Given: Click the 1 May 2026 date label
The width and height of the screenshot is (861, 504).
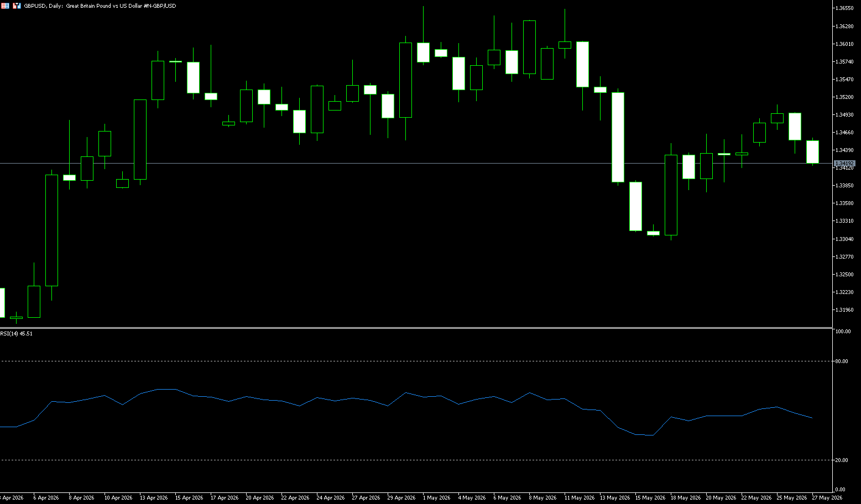Looking at the screenshot, I should [x=437, y=498].
